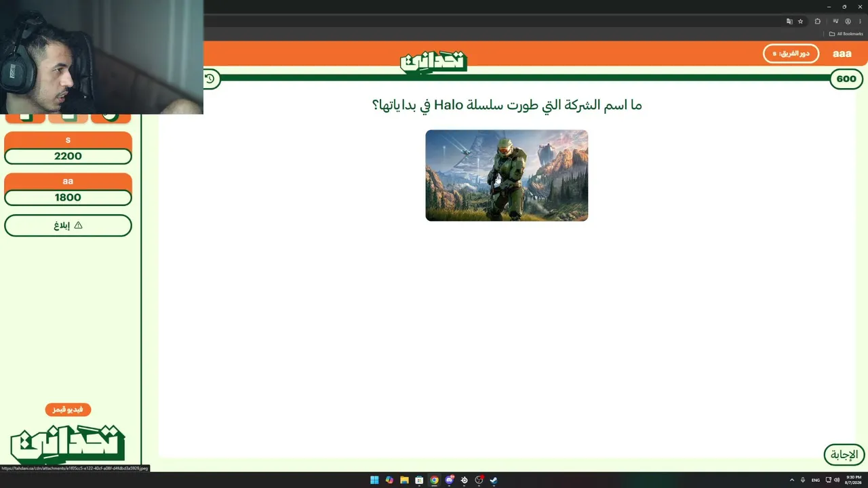Switch to Chrome in the taskbar
Viewport: 868px width, 488px height.
(x=434, y=480)
